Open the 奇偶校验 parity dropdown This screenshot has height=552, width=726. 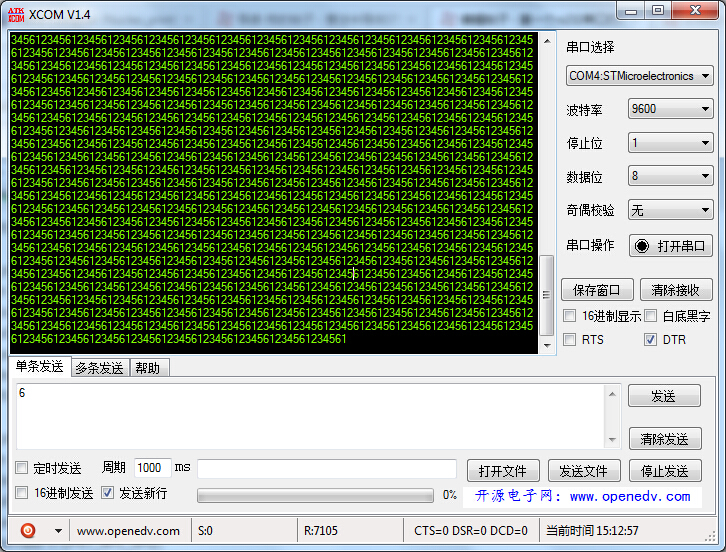tap(670, 210)
